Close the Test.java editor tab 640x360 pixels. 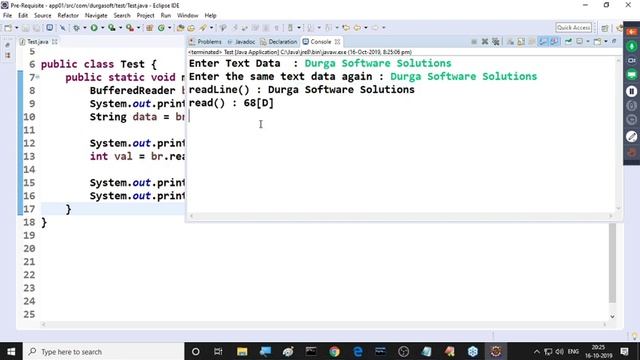(55, 42)
